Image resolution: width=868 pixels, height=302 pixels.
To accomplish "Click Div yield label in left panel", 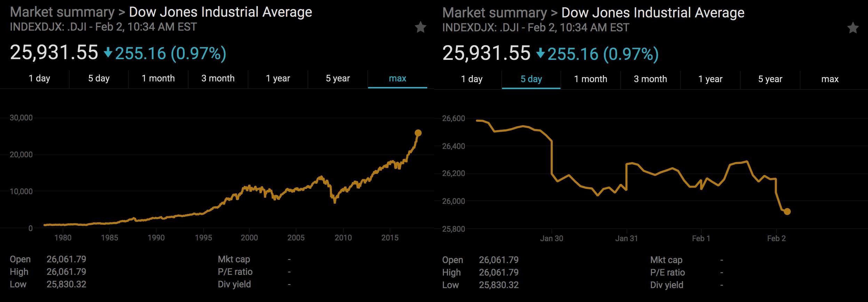I will pyautogui.click(x=234, y=284).
